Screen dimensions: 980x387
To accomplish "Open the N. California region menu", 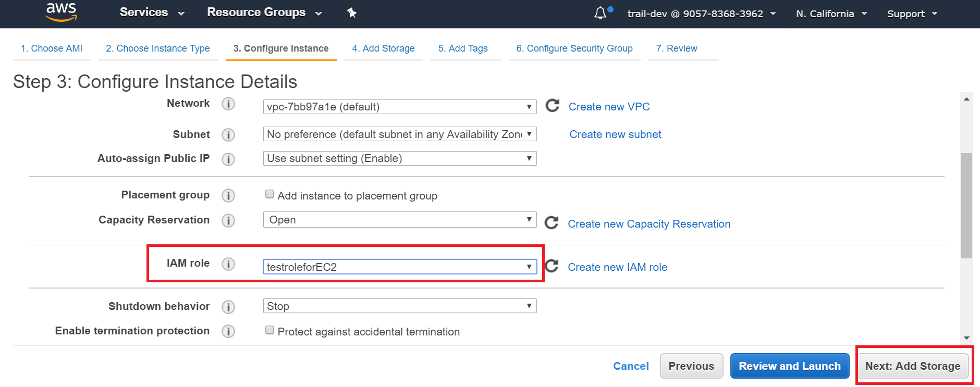I will [x=831, y=14].
